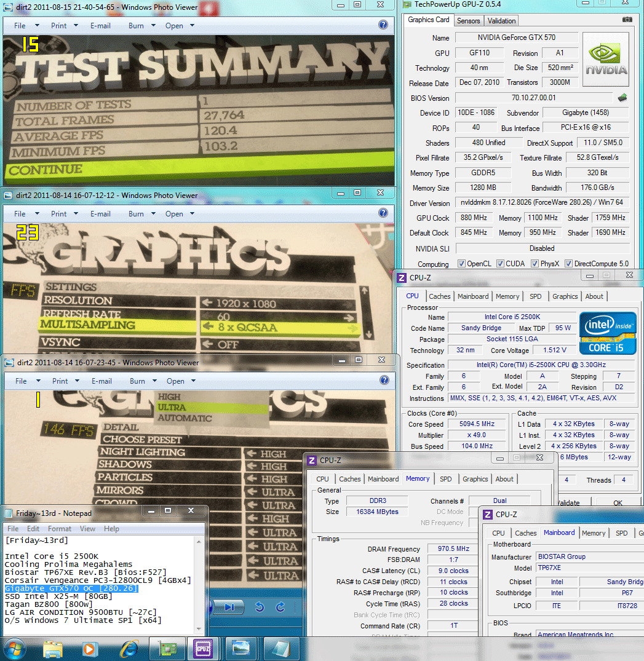The image size is (644, 661).
Task: Click the Photo Viewer taskbar icon
Action: tap(241, 649)
